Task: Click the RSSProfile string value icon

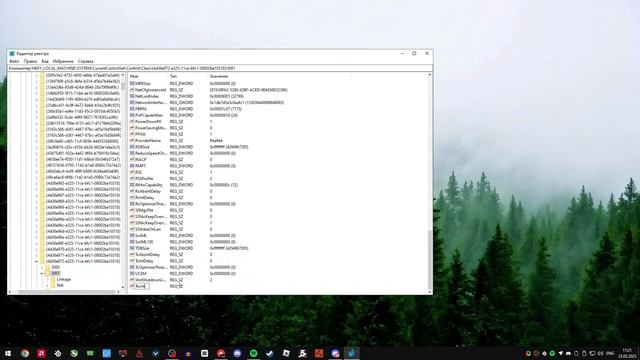Action: pyautogui.click(x=132, y=178)
